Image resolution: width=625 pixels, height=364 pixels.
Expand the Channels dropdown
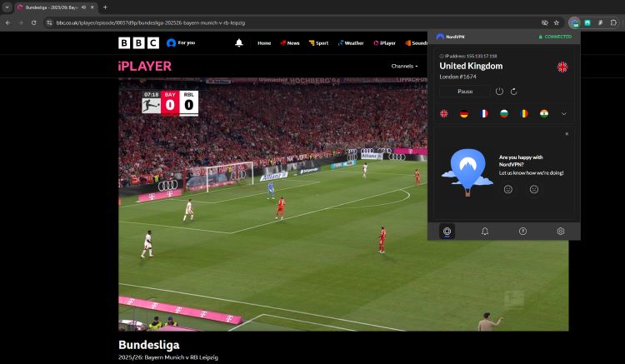coord(404,66)
